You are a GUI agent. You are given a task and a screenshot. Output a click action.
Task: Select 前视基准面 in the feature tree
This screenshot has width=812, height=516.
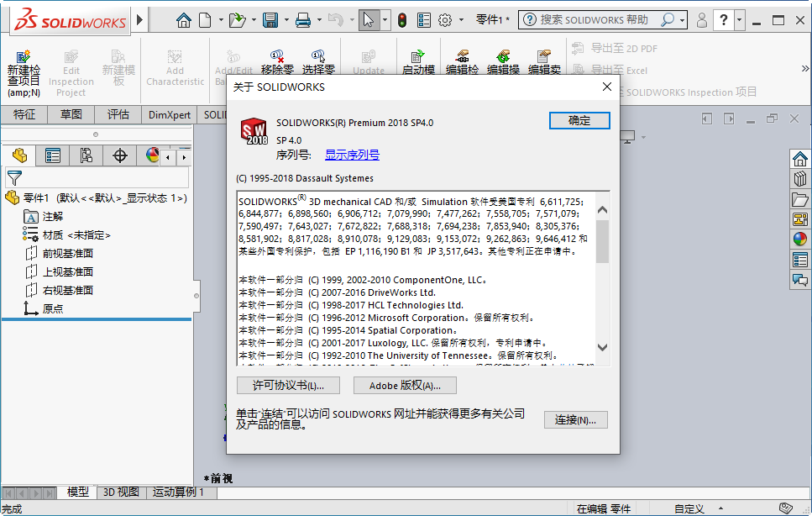pyautogui.click(x=67, y=253)
